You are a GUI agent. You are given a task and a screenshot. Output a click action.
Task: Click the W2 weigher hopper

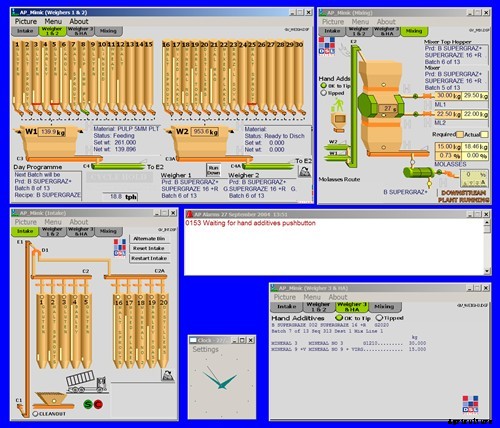(x=202, y=142)
